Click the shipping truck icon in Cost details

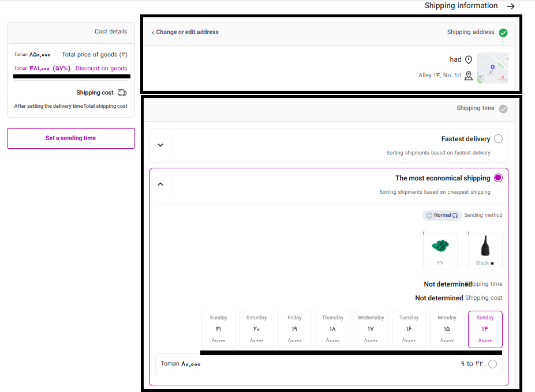point(122,93)
